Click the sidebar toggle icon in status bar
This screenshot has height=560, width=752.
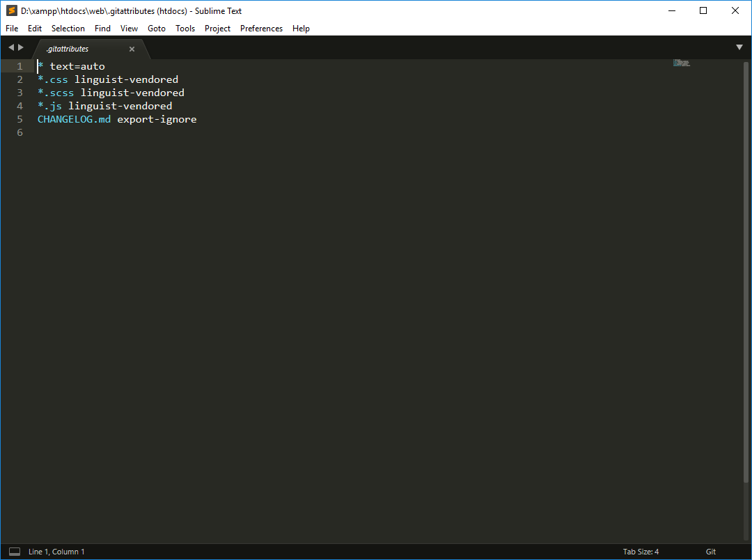14,552
